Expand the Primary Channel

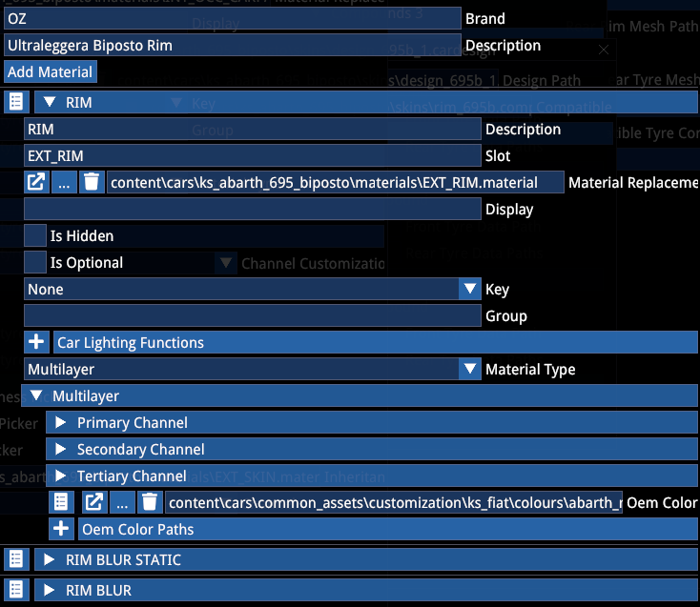point(60,422)
